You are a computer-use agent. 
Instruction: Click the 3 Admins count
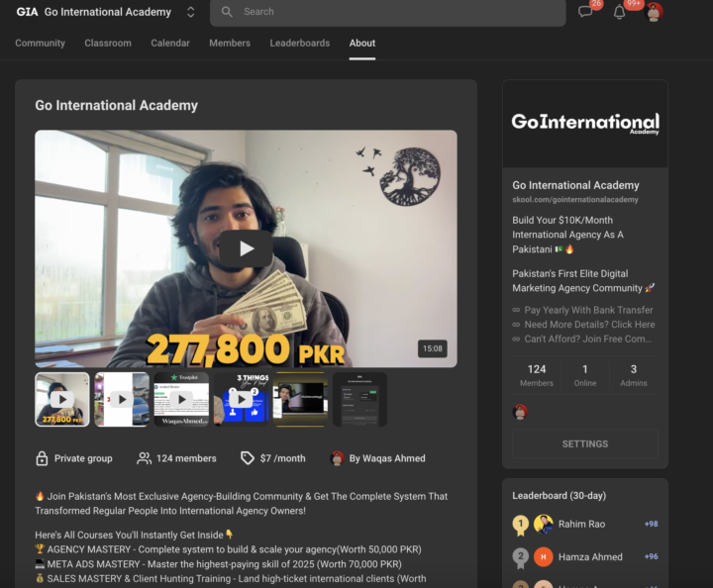pos(634,375)
